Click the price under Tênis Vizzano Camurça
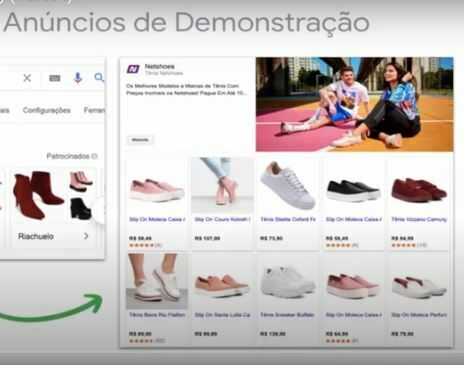Screen dimensions: 464x365 pyautogui.click(x=402, y=238)
